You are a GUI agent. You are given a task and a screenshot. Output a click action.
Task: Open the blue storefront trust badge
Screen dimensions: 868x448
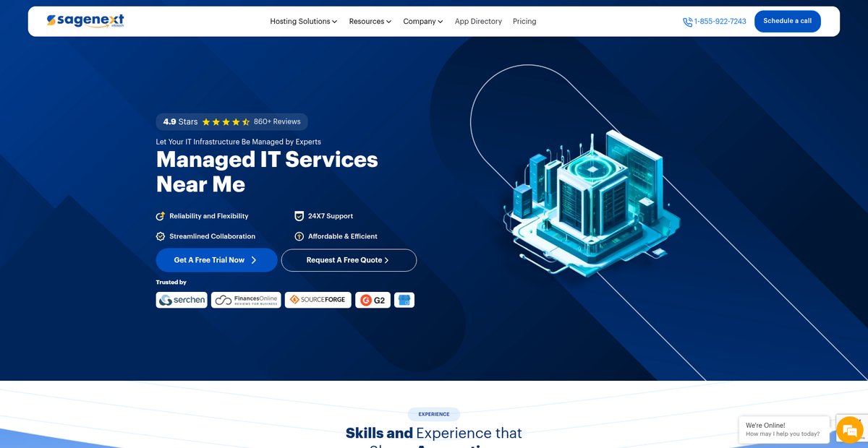tap(404, 300)
